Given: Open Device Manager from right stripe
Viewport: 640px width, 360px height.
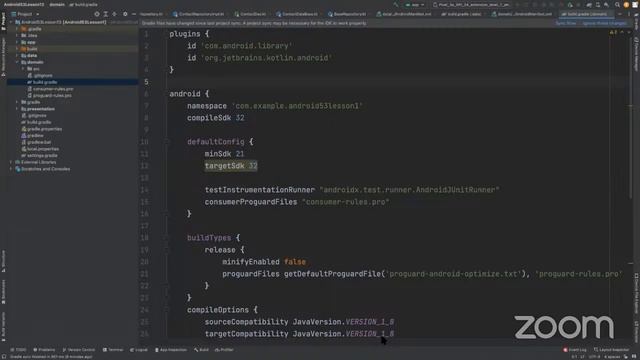Looking at the screenshot, I should click(x=636, y=54).
